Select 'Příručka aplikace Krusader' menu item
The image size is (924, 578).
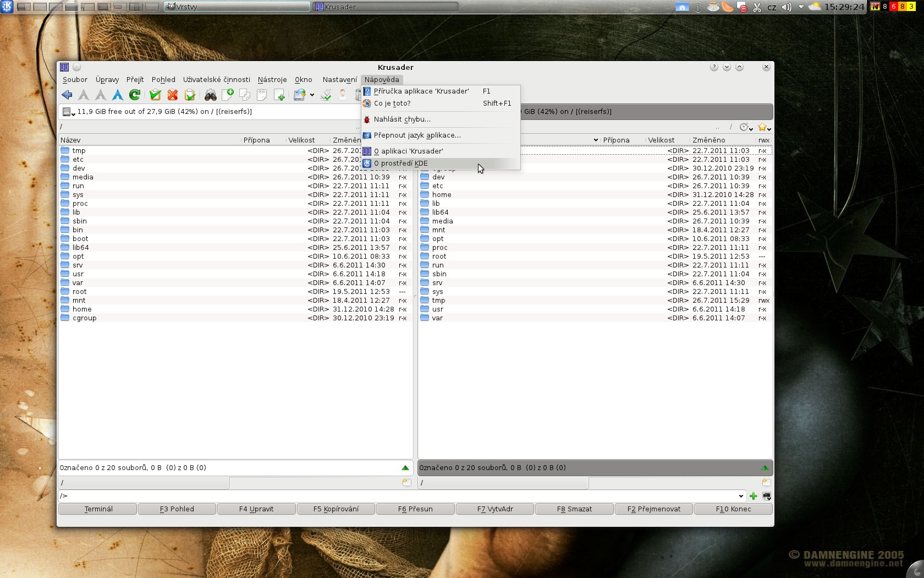[441, 91]
